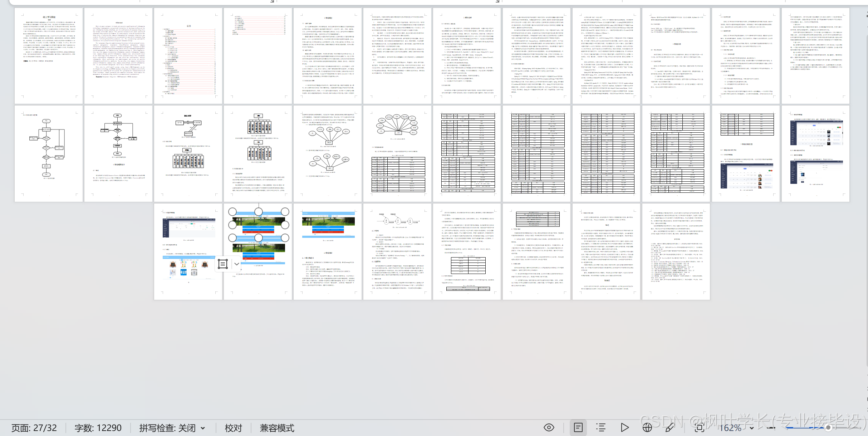
Task: Select the last page with 参考文献 references
Action: [676, 251]
